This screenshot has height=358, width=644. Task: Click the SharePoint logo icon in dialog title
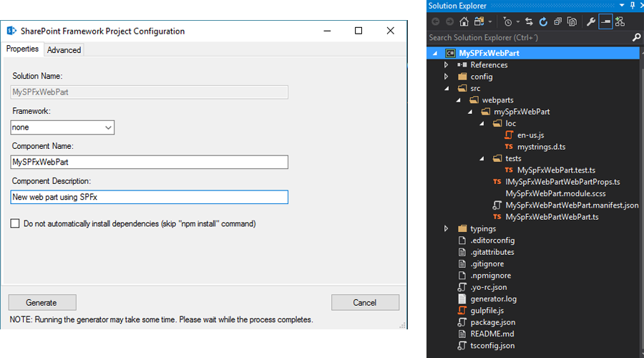coord(11,31)
